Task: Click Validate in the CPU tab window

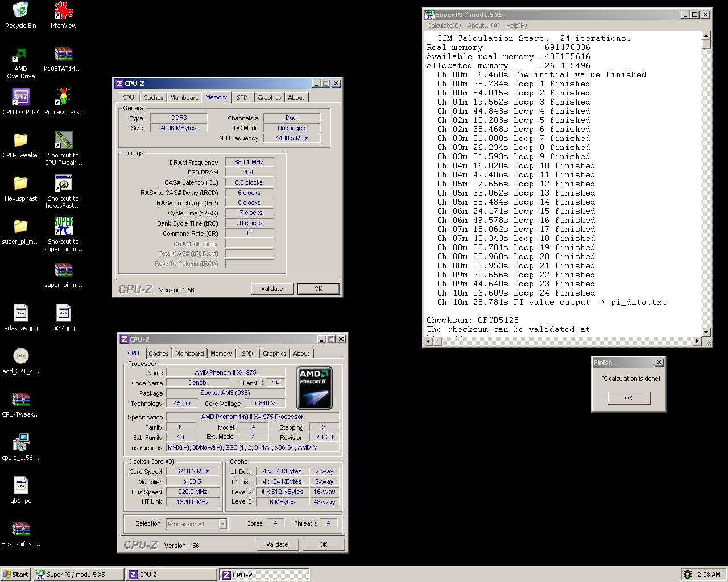Action: [x=277, y=544]
